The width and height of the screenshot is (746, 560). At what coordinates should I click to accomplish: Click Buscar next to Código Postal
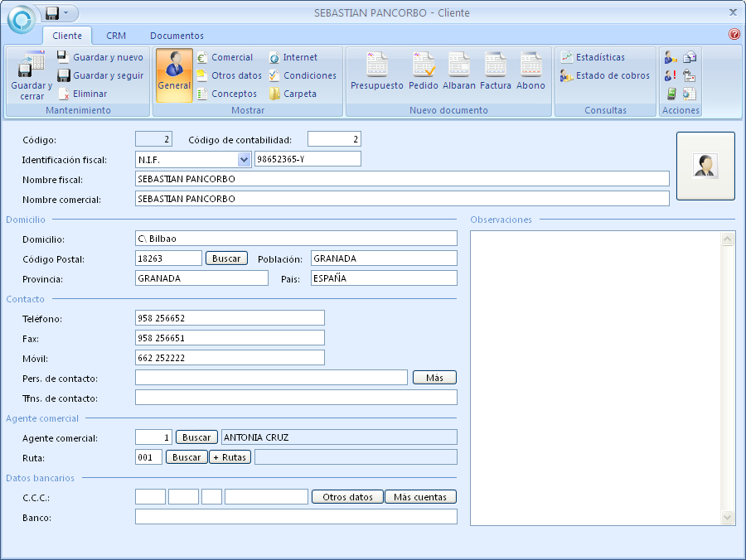coord(226,258)
